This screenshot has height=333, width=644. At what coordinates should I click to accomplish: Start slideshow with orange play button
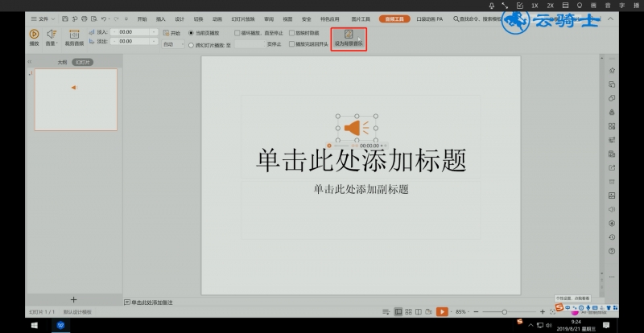pyautogui.click(x=442, y=312)
